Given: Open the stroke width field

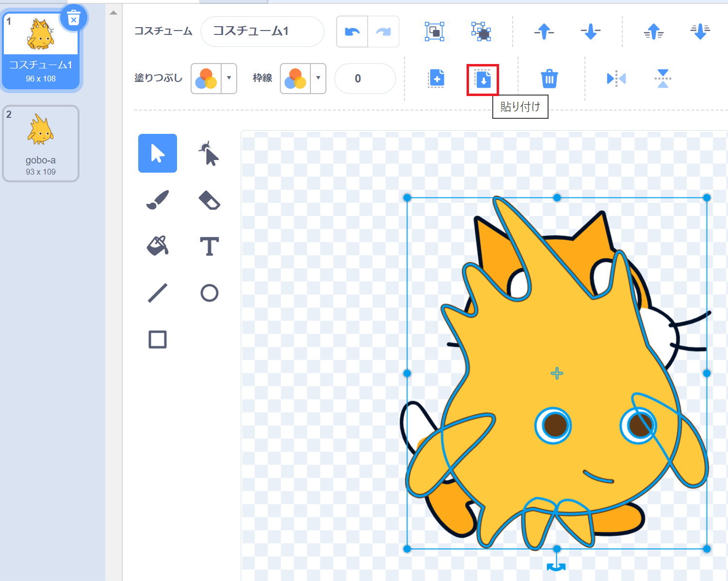Looking at the screenshot, I should tap(365, 79).
